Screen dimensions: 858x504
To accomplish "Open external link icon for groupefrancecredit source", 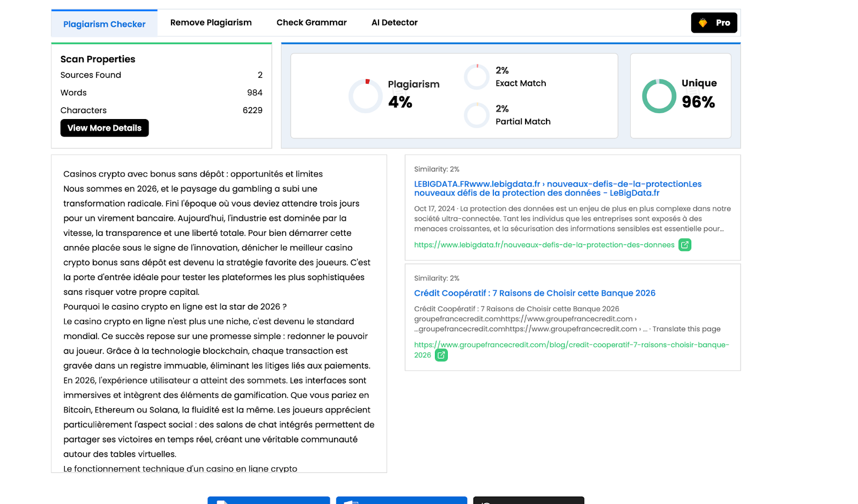I will tap(441, 355).
